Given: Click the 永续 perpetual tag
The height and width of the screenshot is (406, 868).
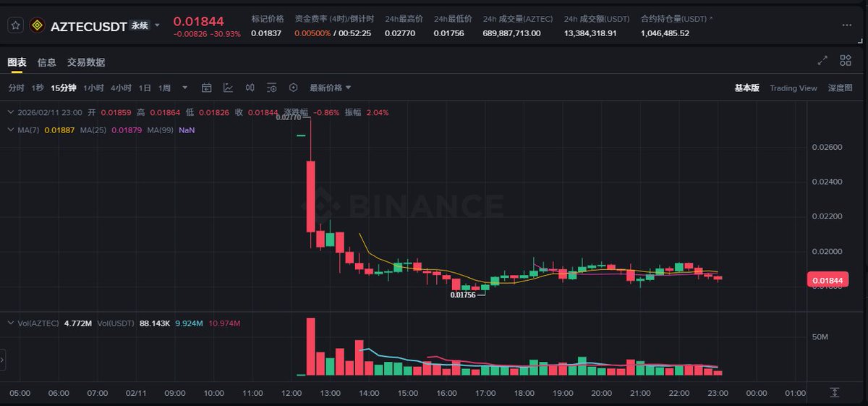Looking at the screenshot, I should coord(139,25).
